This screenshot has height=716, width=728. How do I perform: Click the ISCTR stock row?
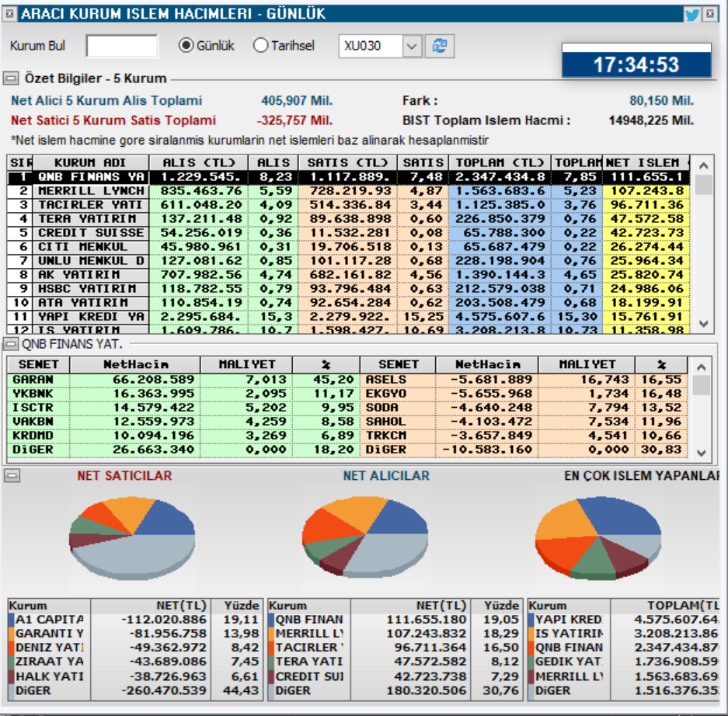183,408
